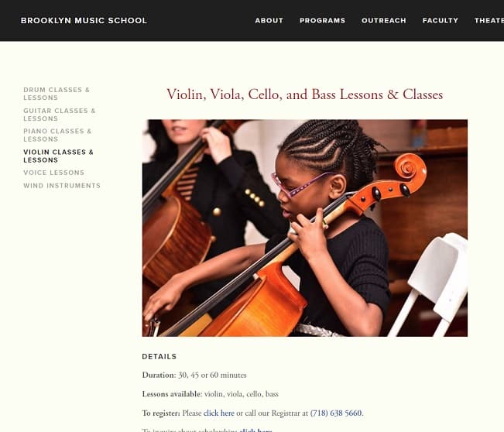Select the Theater navigation item
Screen dimensions: 504x432
coord(489,21)
